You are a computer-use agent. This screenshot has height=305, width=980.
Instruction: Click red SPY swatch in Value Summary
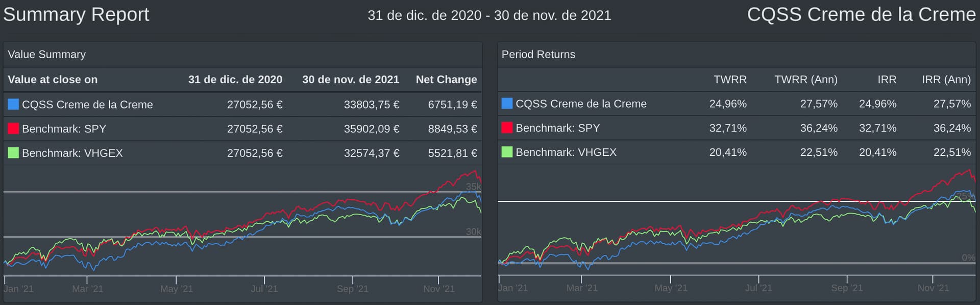pyautogui.click(x=13, y=128)
